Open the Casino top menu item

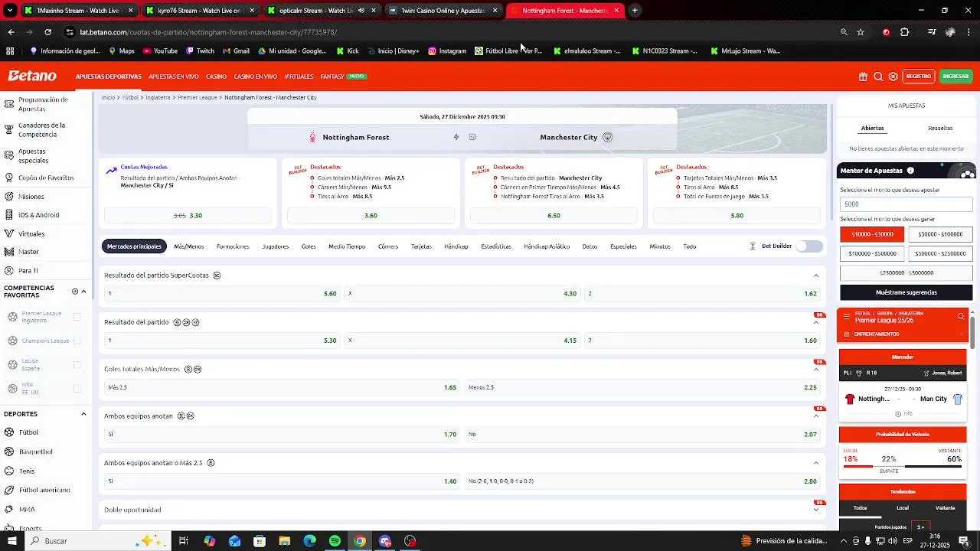(x=217, y=77)
